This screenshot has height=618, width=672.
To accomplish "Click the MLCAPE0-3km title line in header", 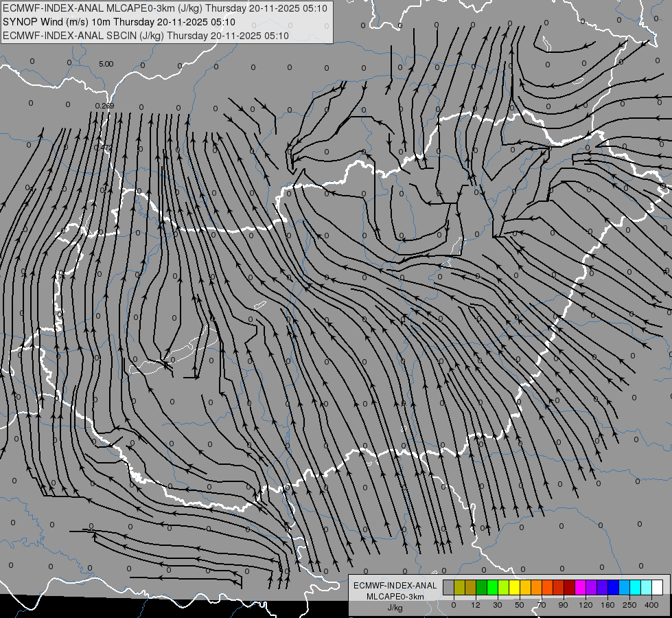I will (x=165, y=8).
